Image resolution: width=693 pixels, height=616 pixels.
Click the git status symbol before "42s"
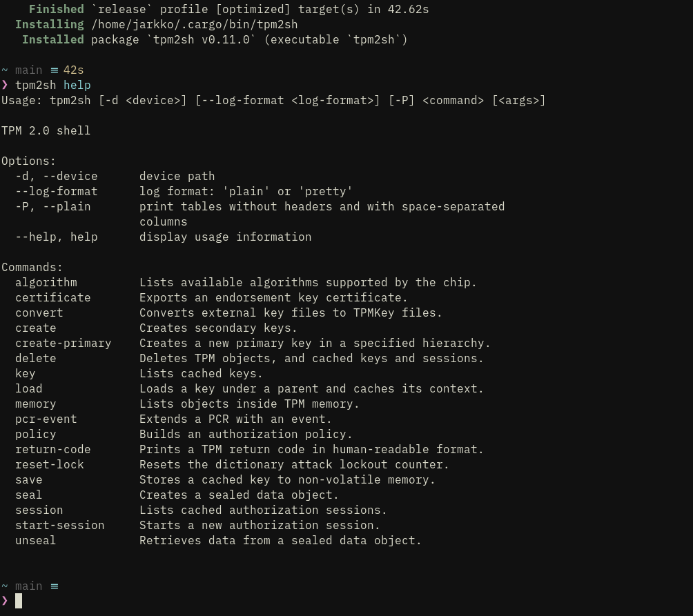[55, 70]
